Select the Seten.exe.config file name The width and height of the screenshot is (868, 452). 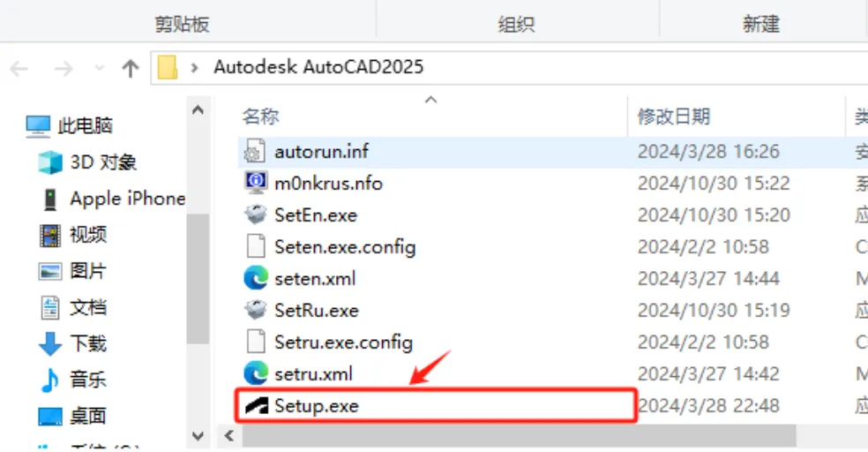pyautogui.click(x=345, y=247)
